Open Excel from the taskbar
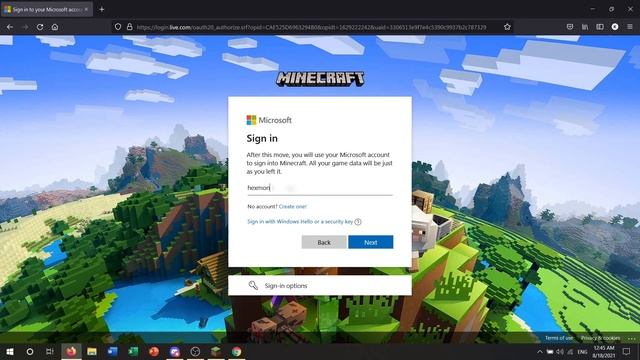Screen dimensions: 640x360 click(133, 351)
